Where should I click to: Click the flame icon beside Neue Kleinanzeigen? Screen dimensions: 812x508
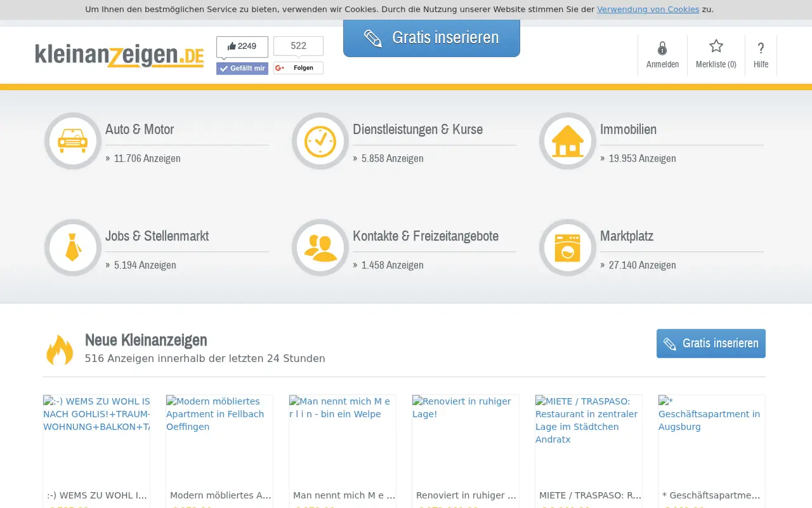(x=60, y=349)
